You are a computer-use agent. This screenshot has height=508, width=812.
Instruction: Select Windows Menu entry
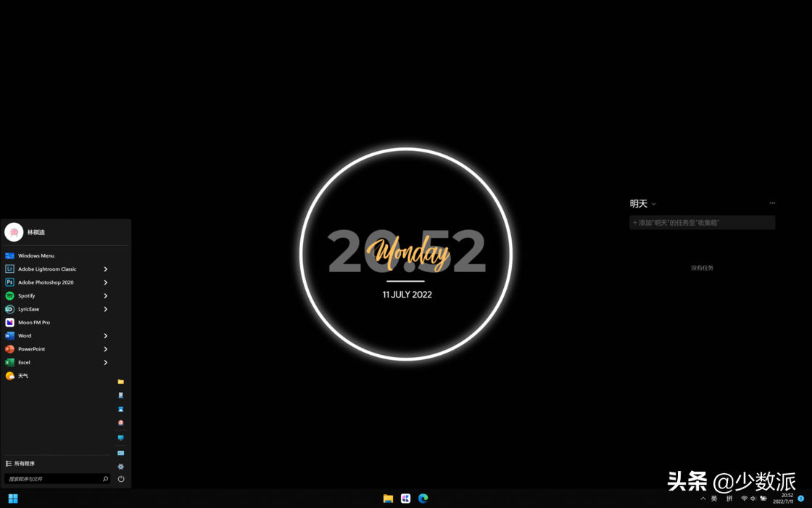(36, 256)
